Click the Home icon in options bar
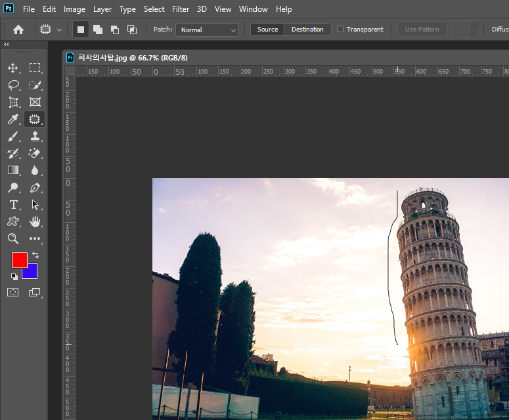 click(18, 30)
